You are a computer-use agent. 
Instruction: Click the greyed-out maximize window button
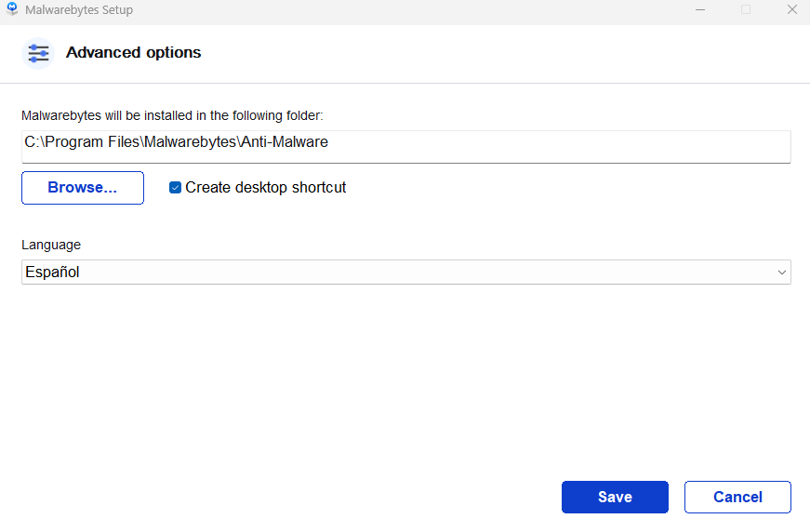click(x=745, y=10)
